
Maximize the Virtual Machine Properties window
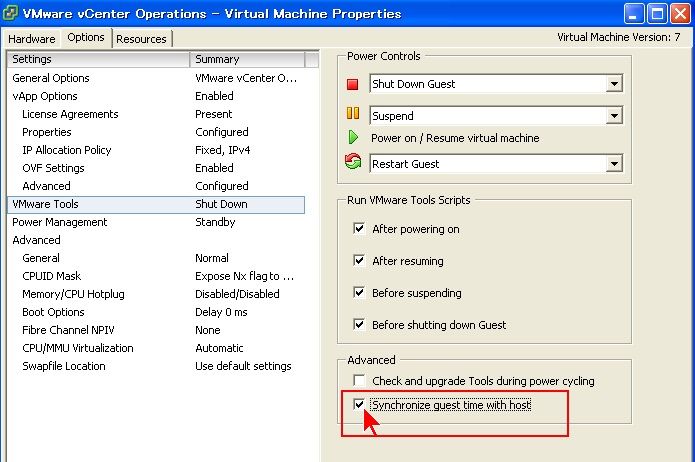[657, 13]
